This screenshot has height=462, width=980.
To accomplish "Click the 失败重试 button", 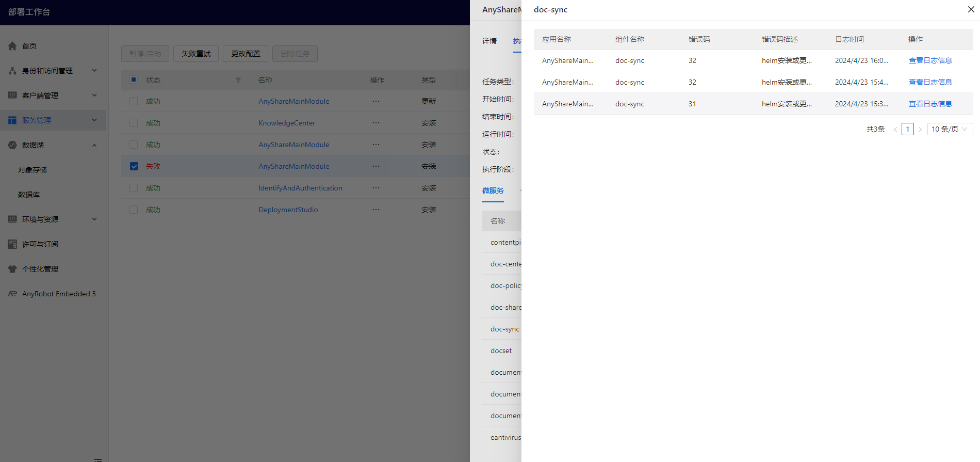I will (196, 54).
